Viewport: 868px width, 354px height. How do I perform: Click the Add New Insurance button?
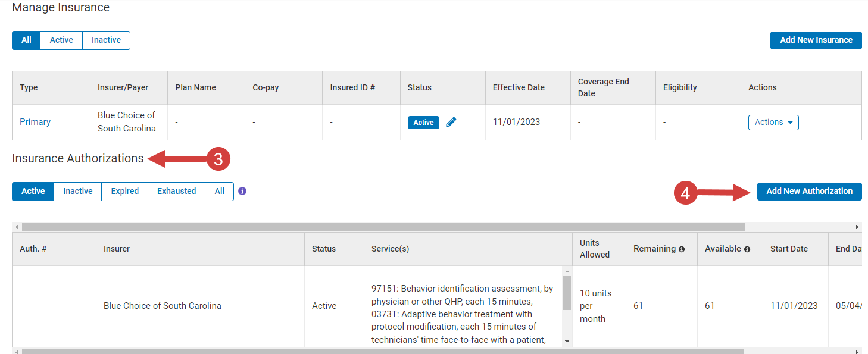coord(816,40)
